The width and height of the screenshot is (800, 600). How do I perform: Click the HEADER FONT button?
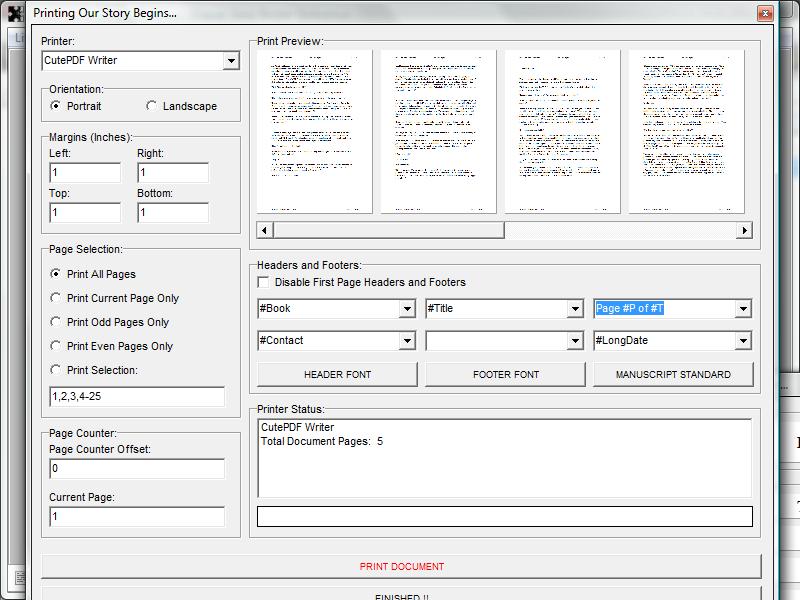[337, 375]
